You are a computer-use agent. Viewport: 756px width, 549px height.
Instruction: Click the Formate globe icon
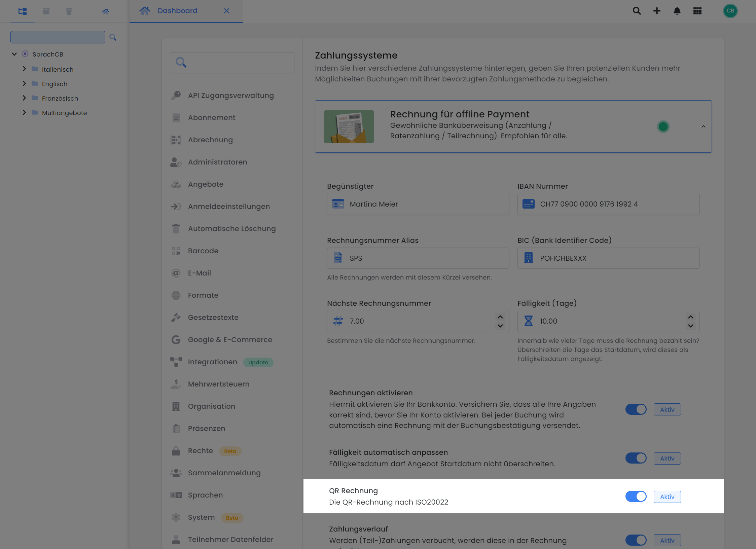click(x=176, y=295)
